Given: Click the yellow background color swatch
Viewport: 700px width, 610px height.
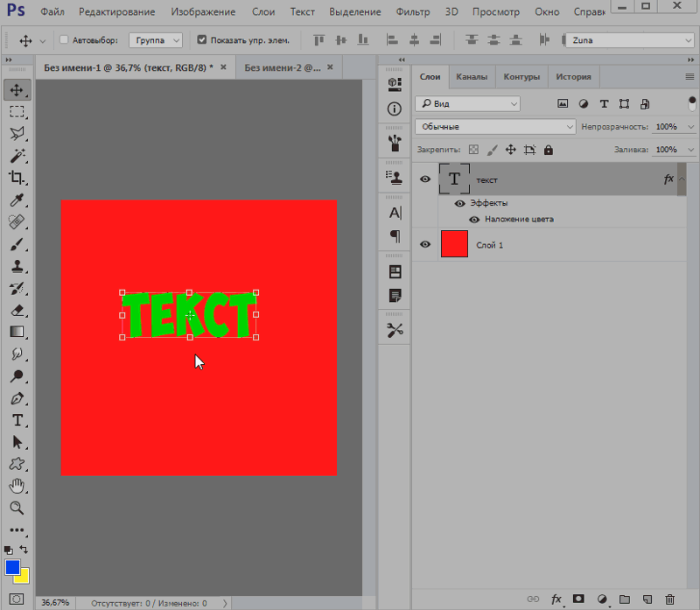Looking at the screenshot, I should [24, 578].
